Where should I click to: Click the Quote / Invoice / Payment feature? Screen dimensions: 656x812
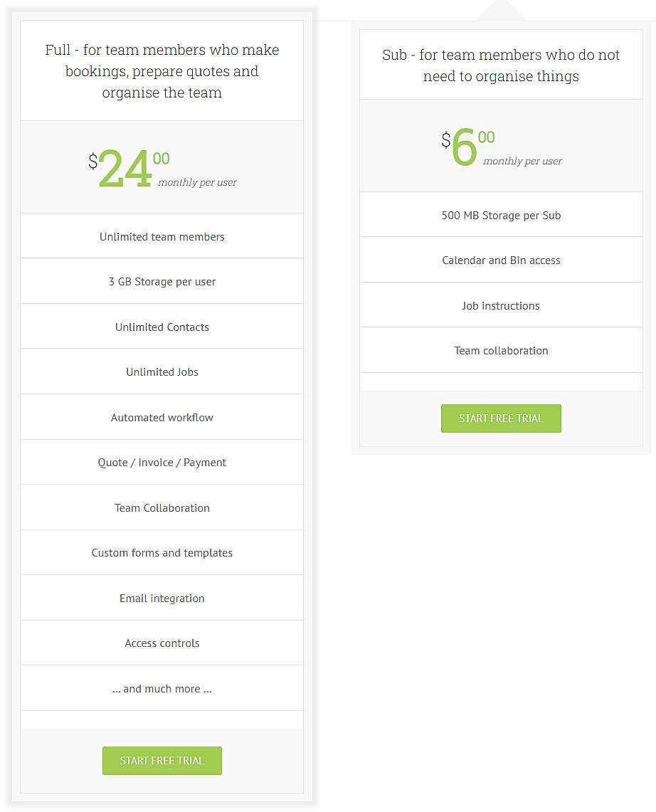pyautogui.click(x=162, y=462)
